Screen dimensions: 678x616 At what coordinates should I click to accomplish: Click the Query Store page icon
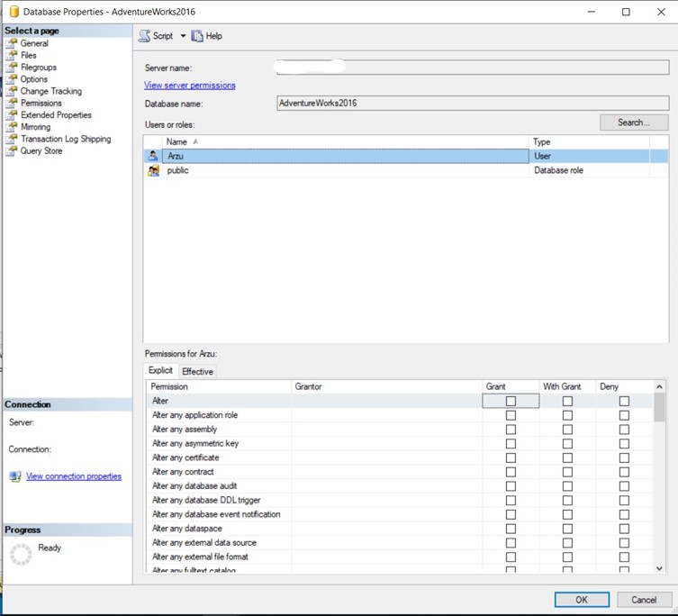12,151
